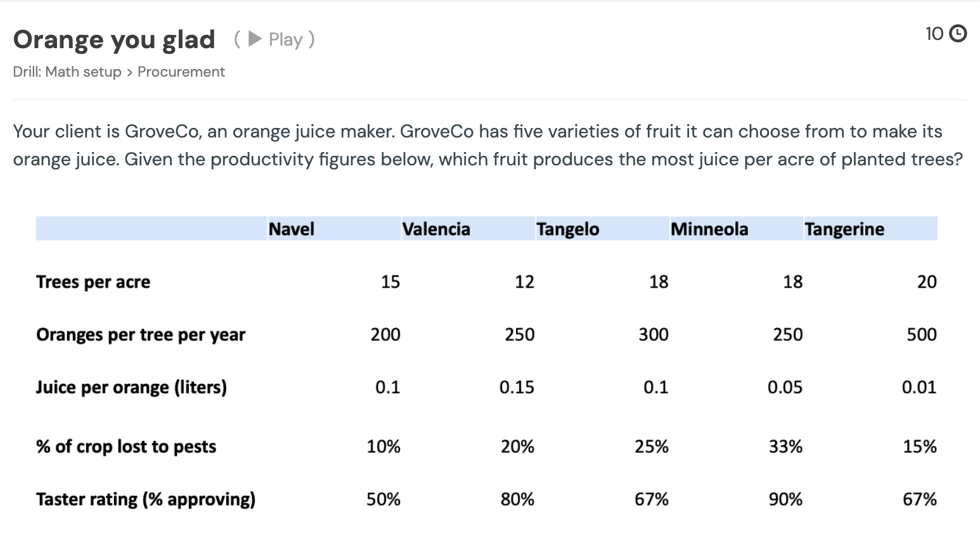Image resolution: width=980 pixels, height=560 pixels.
Task: Click the clock icon next to the 10
Action: tap(957, 33)
